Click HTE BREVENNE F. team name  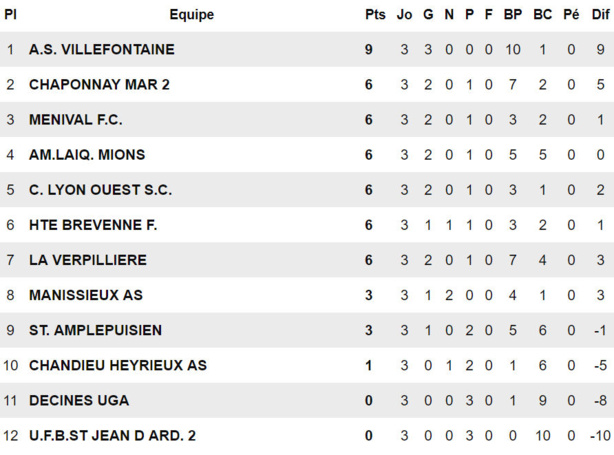93,225
